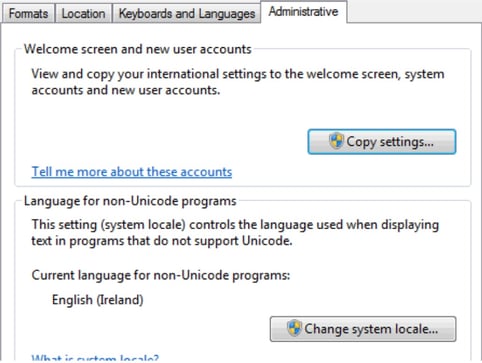Click the English (Ireland) locale text
The image size is (482, 363).
[x=98, y=300]
